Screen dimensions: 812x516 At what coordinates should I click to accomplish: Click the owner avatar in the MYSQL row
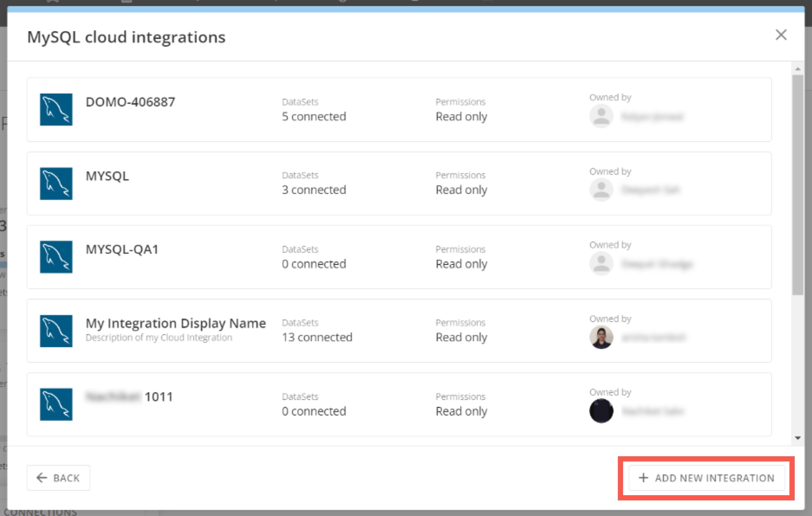pyautogui.click(x=601, y=190)
